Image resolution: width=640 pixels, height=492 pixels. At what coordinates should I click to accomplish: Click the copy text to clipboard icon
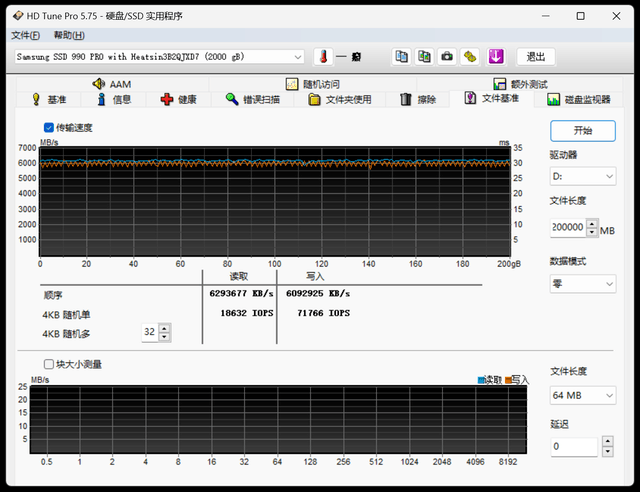pyautogui.click(x=401, y=57)
